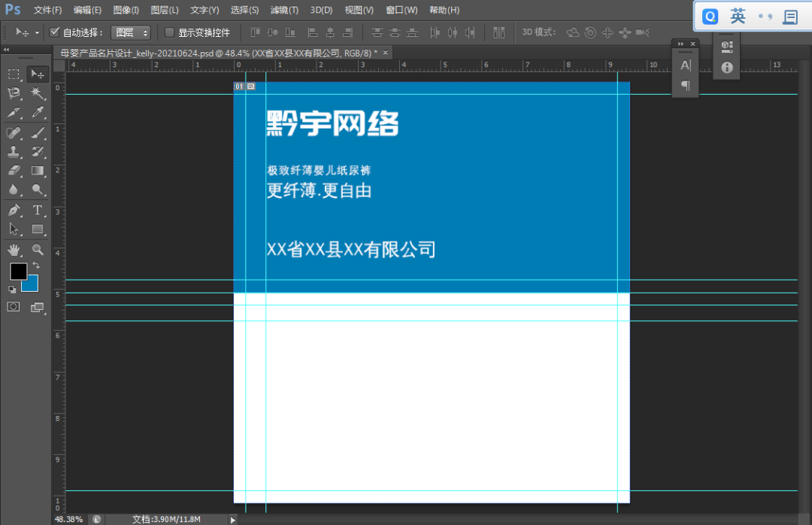Open the Paragraph panel icon
812x525 pixels.
pyautogui.click(x=685, y=85)
